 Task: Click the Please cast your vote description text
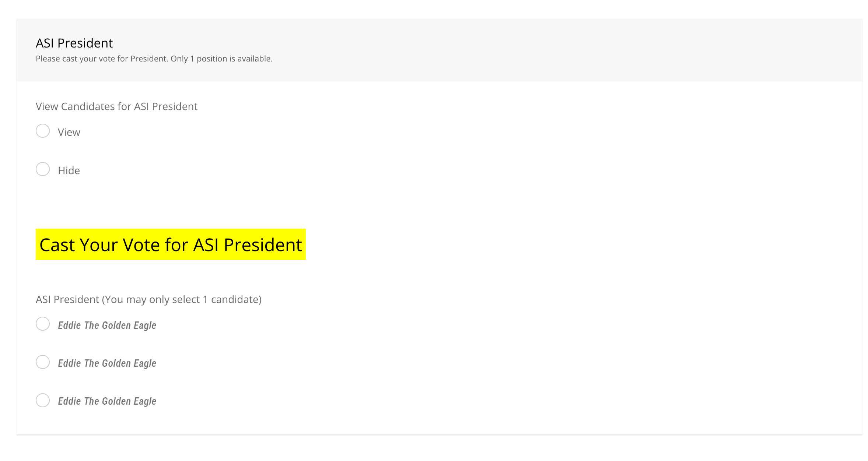point(154,59)
